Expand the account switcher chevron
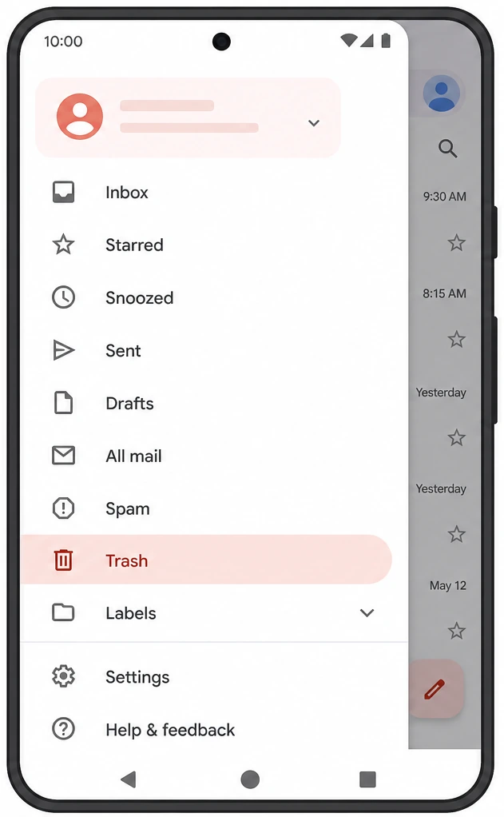Viewport: 504px width, 817px height. (313, 123)
